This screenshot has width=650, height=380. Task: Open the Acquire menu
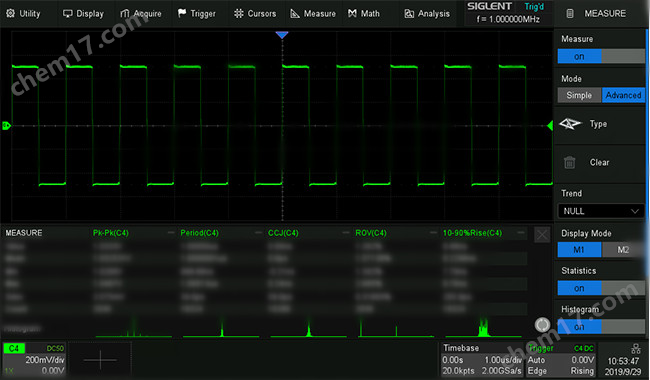pos(141,14)
